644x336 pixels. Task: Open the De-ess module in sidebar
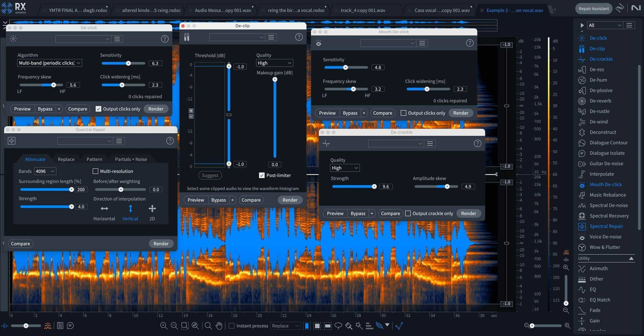tap(597, 69)
